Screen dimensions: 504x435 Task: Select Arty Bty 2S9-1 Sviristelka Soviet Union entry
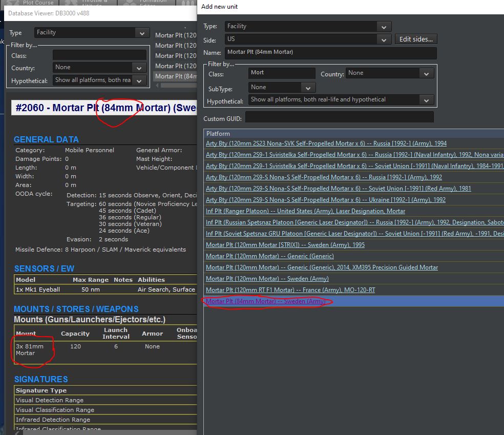pos(354,166)
